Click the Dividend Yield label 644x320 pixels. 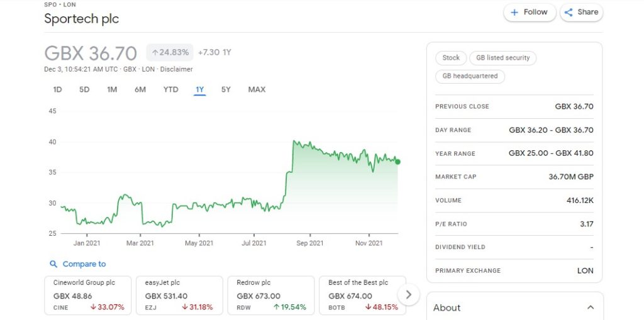(460, 247)
